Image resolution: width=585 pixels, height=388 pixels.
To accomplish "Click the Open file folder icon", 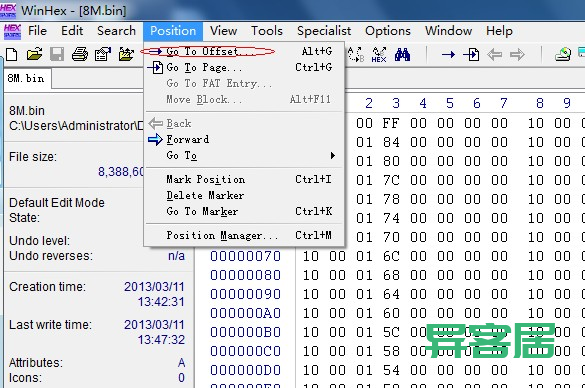I will (34, 54).
